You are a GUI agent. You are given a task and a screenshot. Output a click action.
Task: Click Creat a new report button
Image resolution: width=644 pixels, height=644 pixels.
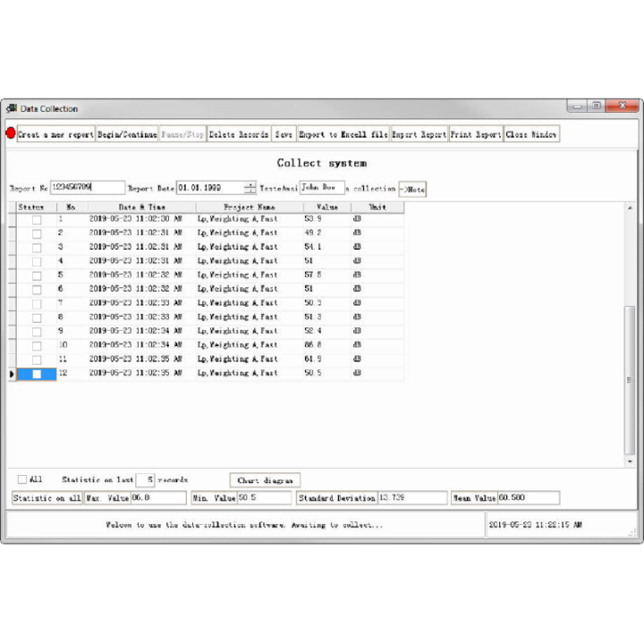pos(55,134)
